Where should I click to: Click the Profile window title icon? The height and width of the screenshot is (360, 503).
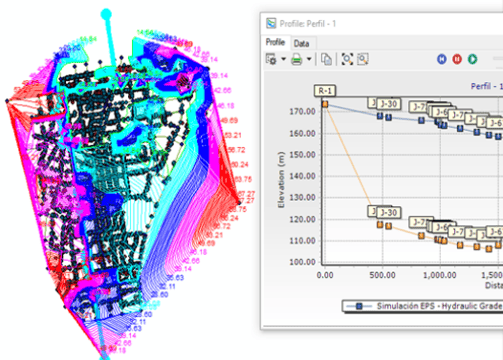pyautogui.click(x=271, y=24)
